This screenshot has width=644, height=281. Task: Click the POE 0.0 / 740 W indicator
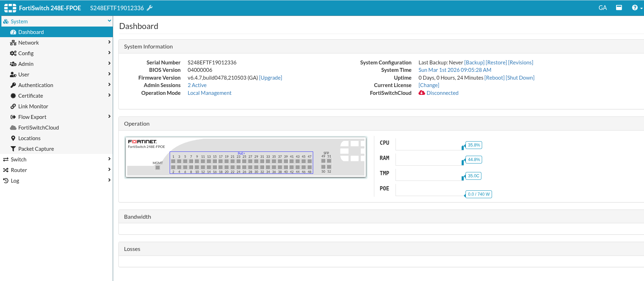coord(479,194)
